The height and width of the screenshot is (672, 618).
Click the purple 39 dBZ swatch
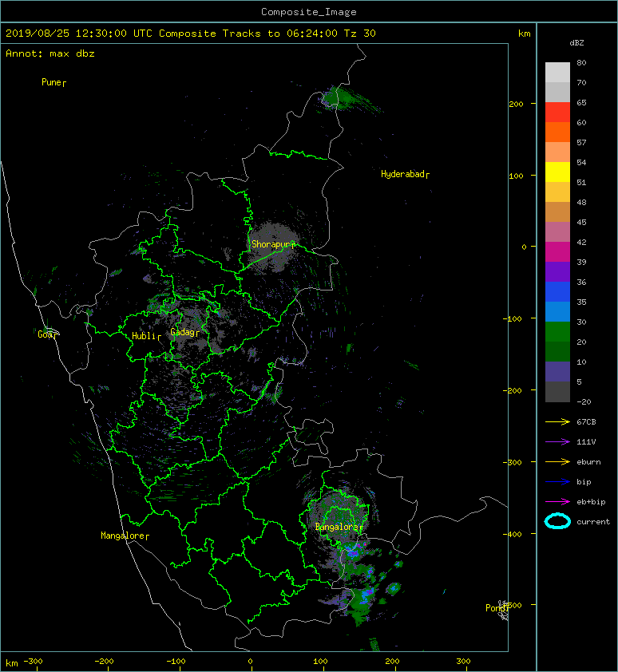(x=557, y=271)
